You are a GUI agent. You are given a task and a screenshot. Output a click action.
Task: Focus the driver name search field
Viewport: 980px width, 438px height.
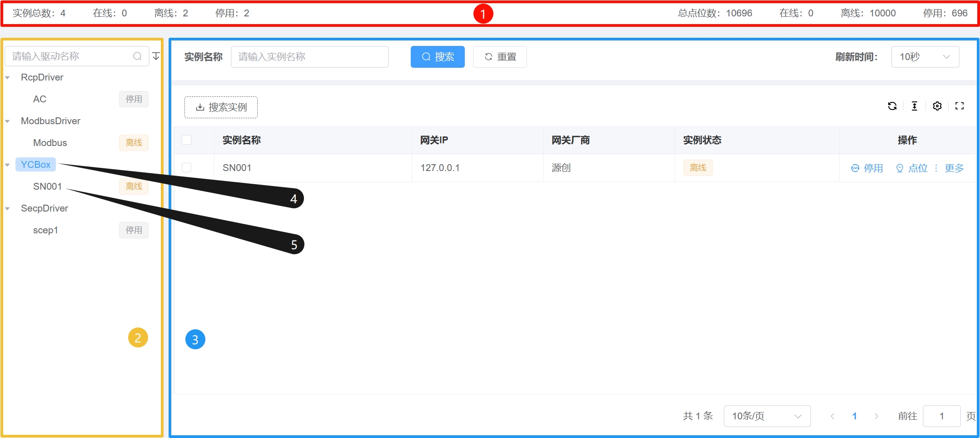tap(77, 56)
